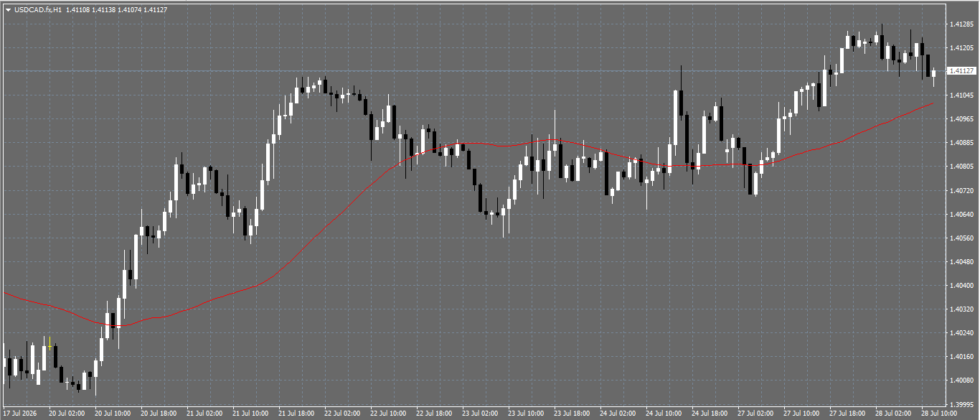Image resolution: width=980 pixels, height=420 pixels.
Task: Click the 1.41045 price axis label
Action: pos(961,95)
